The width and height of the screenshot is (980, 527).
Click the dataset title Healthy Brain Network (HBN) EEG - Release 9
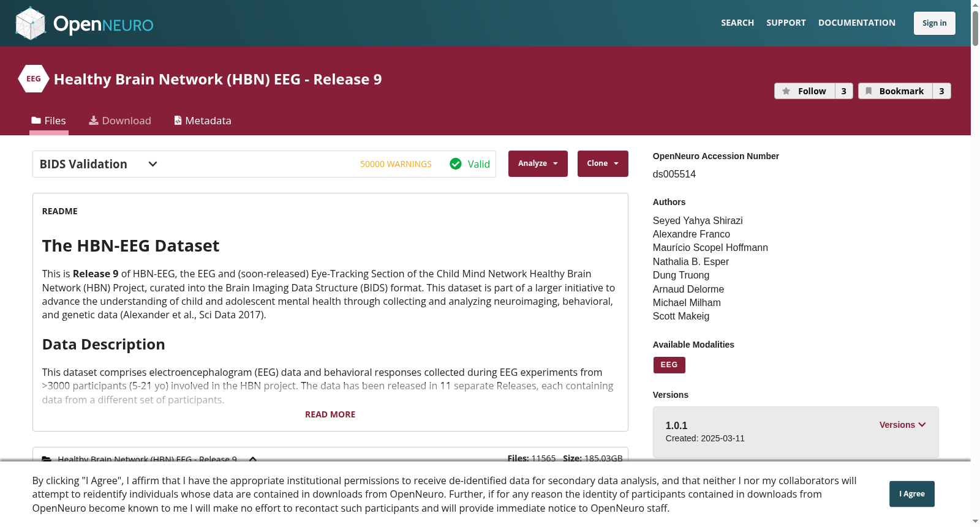(218, 79)
